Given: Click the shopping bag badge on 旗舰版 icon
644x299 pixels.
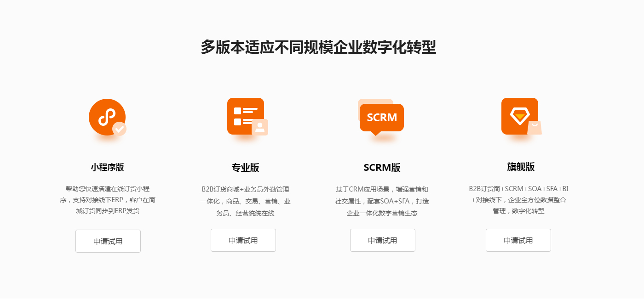Looking at the screenshot, I should pyautogui.click(x=535, y=127).
